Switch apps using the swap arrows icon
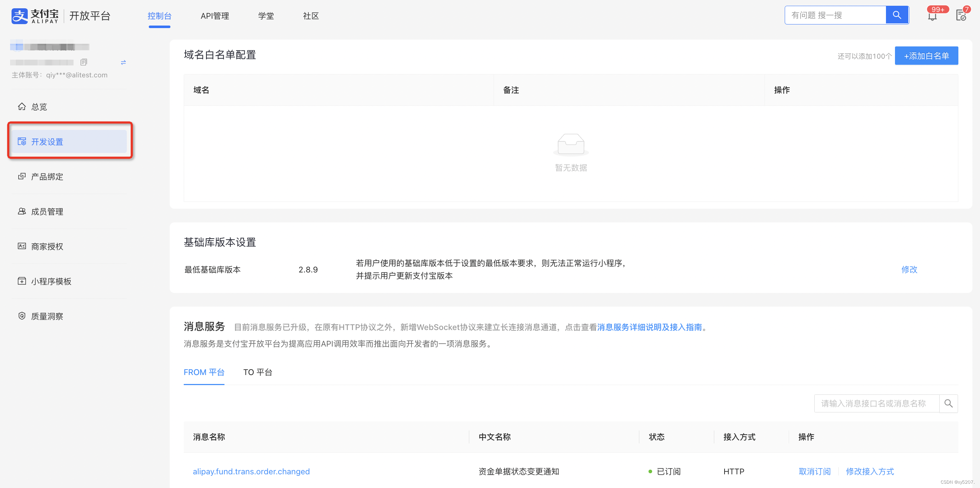This screenshot has width=980, height=488. pyautogui.click(x=123, y=62)
